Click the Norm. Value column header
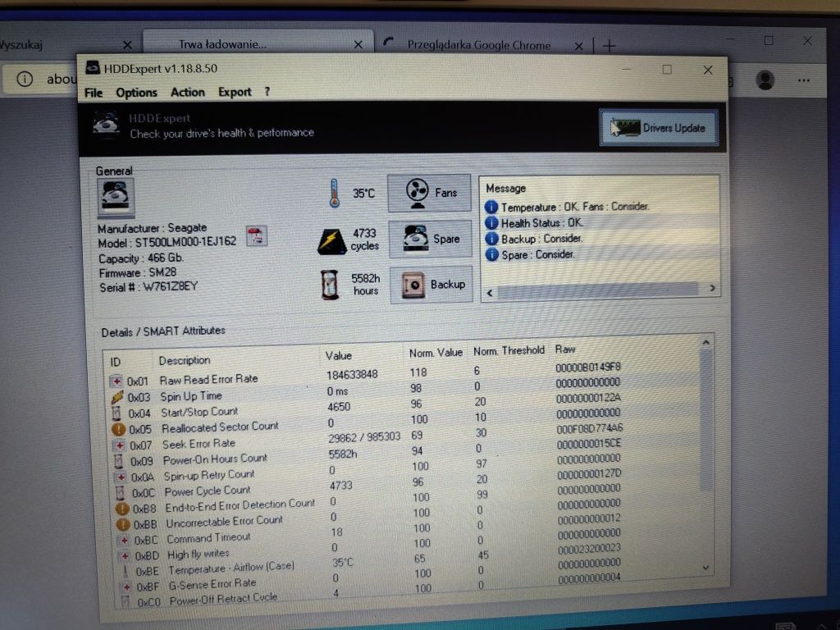840x630 pixels. coord(436,353)
